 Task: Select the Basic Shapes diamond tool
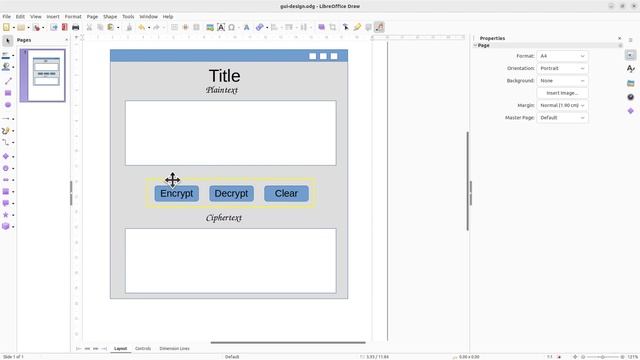click(6, 156)
